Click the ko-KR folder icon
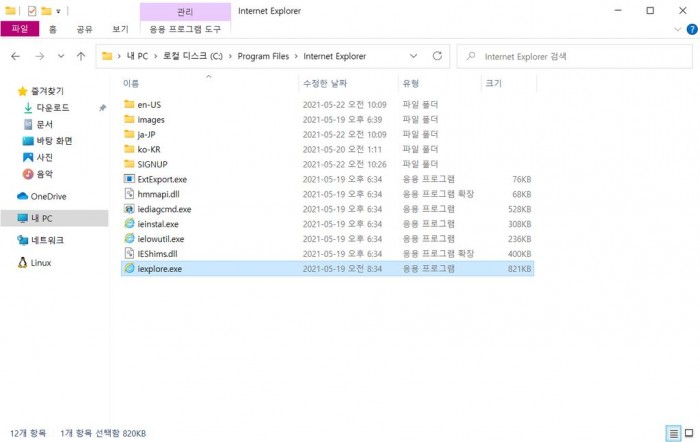This screenshot has height=442, width=700. pos(129,149)
